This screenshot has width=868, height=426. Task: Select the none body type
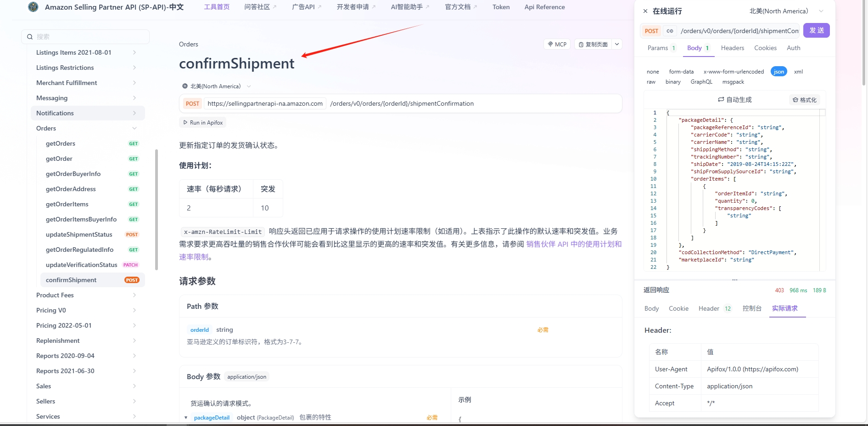coord(653,72)
